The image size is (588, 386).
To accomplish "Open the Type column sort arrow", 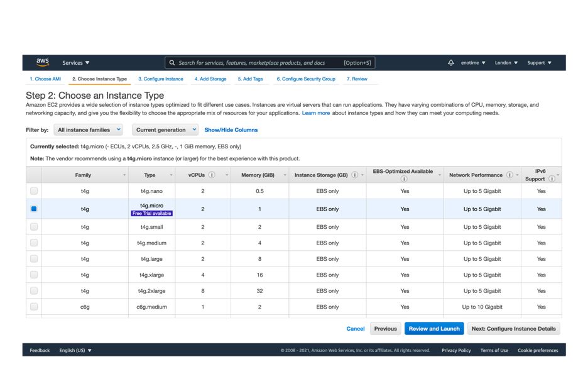I will pos(171,175).
